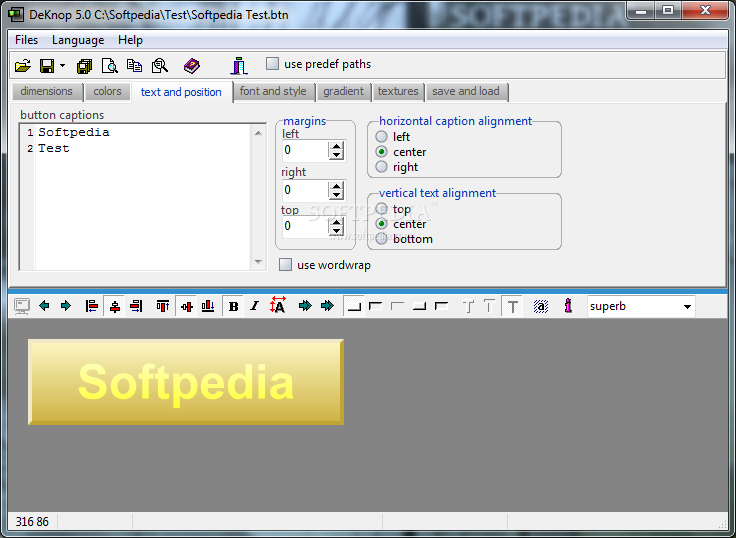Click into the top margin field

click(x=305, y=226)
